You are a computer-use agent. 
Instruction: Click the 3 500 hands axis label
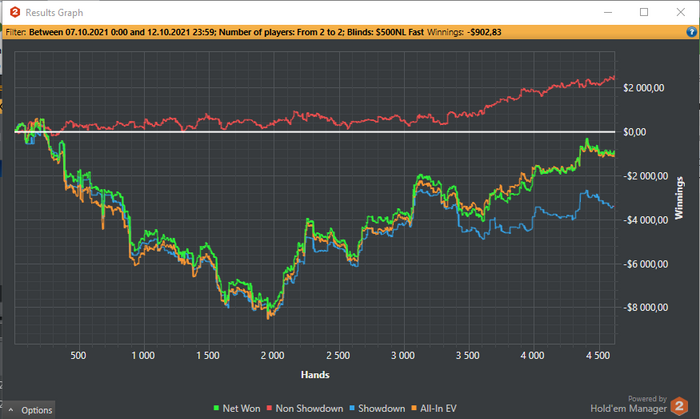point(467,356)
